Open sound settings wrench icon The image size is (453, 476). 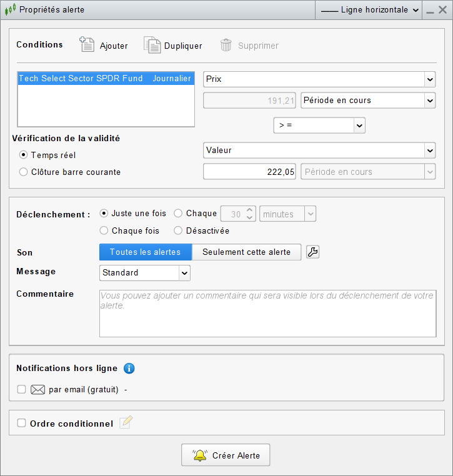313,252
